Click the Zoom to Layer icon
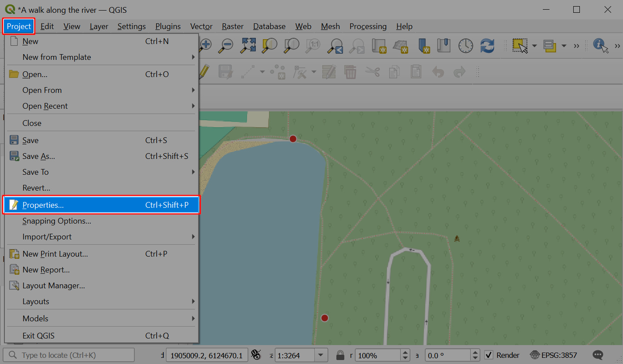This screenshot has width=623, height=364. (x=291, y=45)
